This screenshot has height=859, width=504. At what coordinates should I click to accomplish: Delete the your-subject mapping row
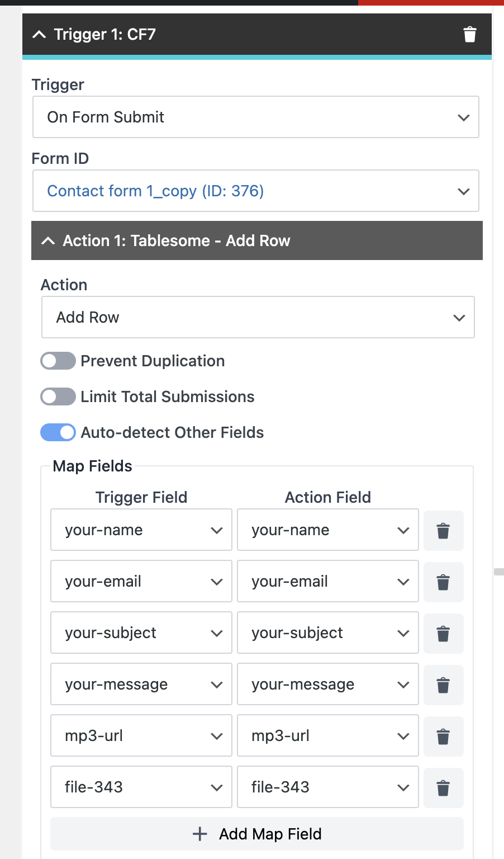(x=443, y=634)
